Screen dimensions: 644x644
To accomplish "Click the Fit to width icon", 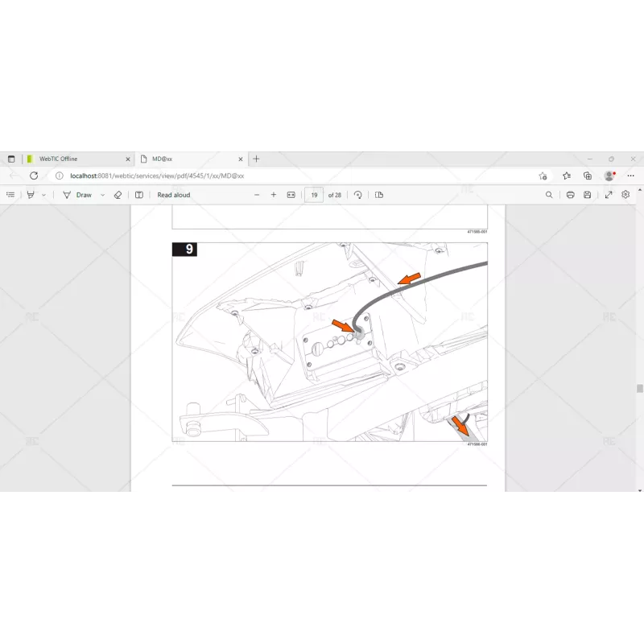I will click(x=291, y=195).
